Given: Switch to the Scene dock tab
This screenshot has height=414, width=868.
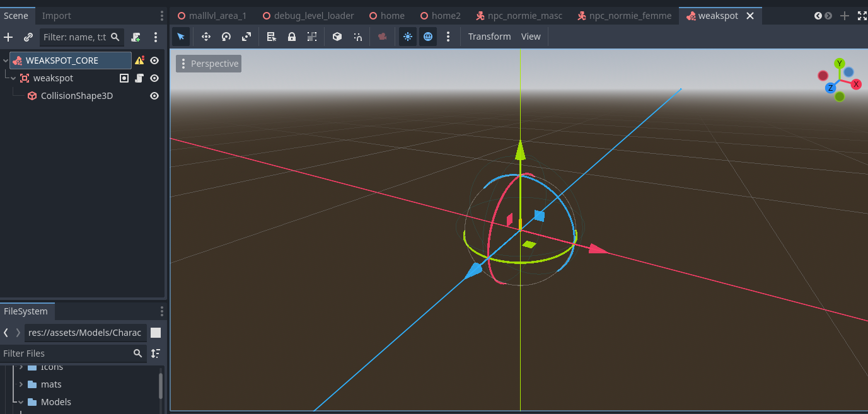Looking at the screenshot, I should point(16,16).
